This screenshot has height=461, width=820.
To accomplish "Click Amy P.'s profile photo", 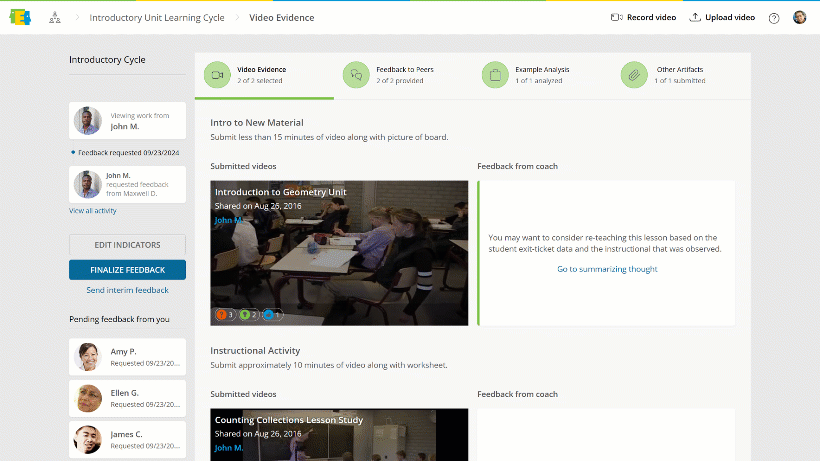I will pos(88,357).
